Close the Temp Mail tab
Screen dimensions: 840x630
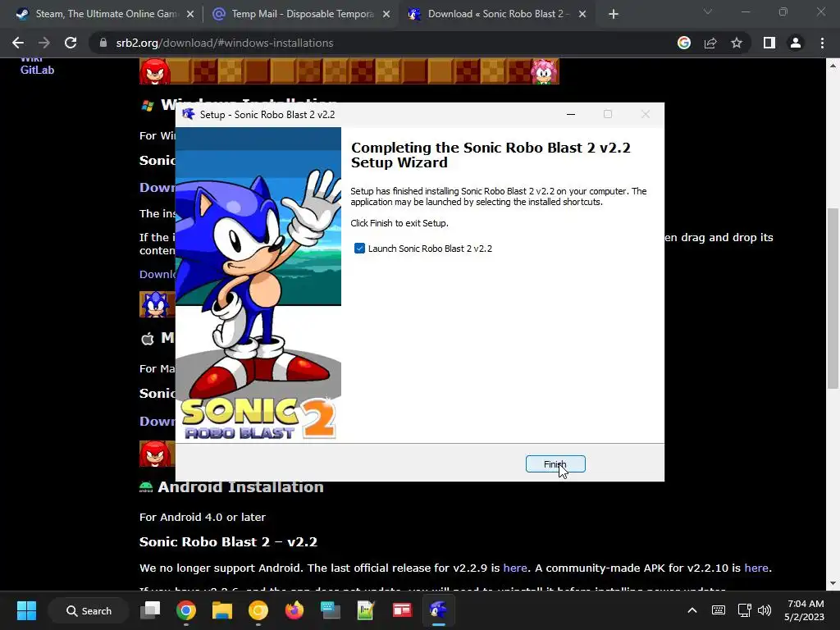pyautogui.click(x=386, y=15)
